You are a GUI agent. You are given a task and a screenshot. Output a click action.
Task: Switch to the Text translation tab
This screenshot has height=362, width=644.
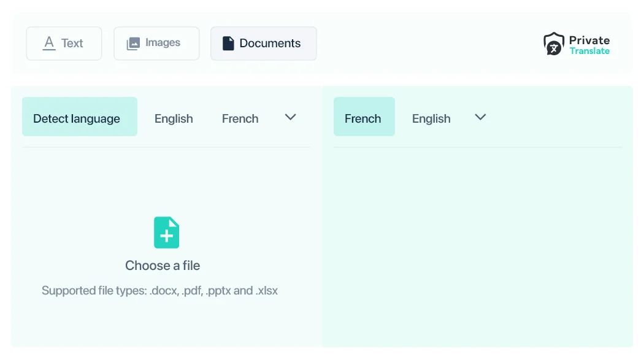[x=72, y=43]
